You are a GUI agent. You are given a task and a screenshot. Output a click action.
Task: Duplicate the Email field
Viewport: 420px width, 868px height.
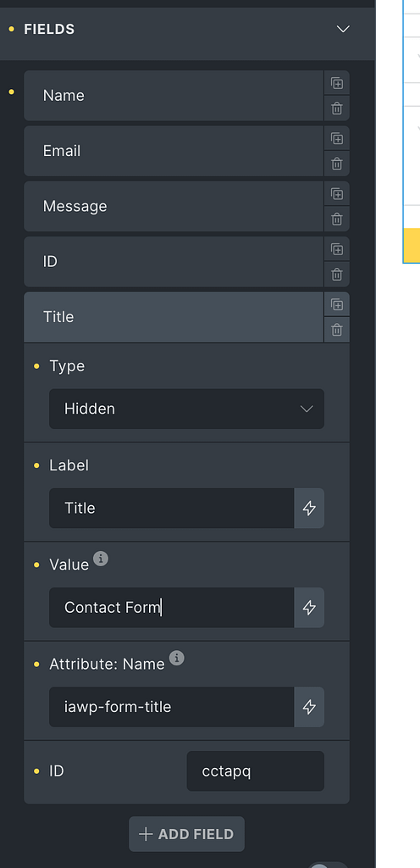[x=336, y=138]
